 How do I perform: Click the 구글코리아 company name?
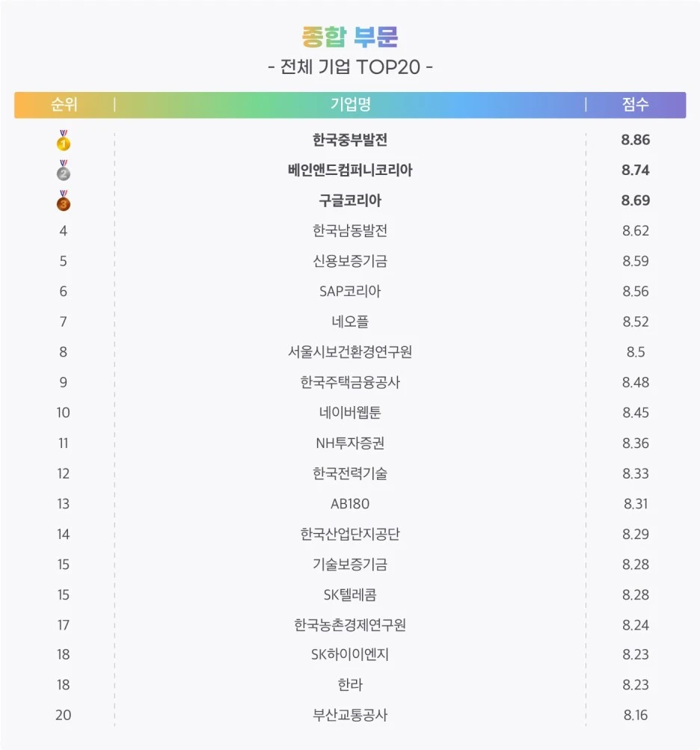pyautogui.click(x=350, y=200)
